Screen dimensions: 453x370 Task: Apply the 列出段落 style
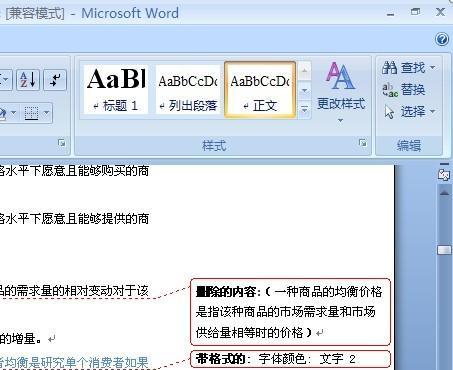click(188, 90)
